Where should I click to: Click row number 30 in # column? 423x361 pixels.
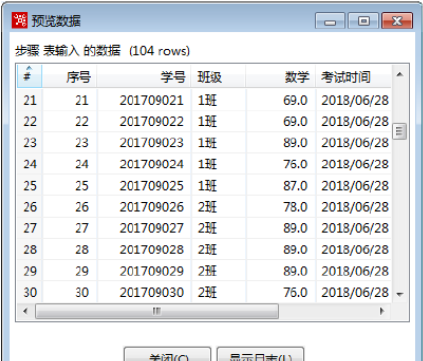click(30, 292)
